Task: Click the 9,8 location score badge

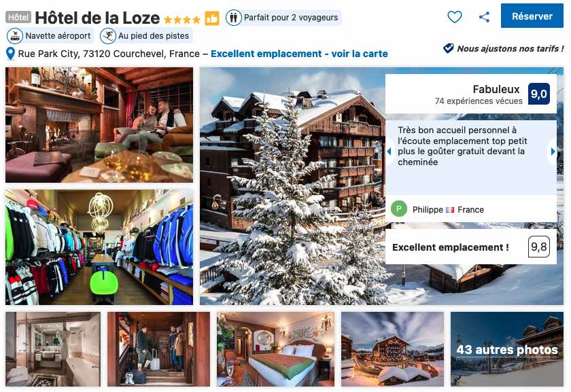Action: coord(538,247)
